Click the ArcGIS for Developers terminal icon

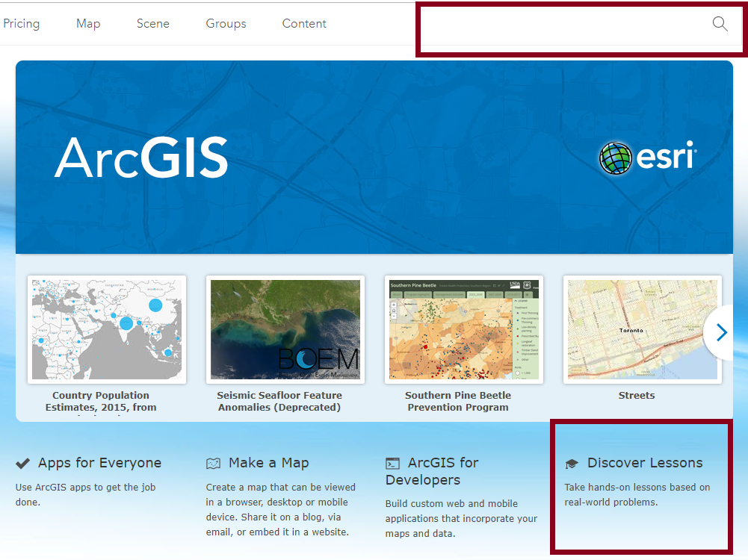click(x=393, y=464)
